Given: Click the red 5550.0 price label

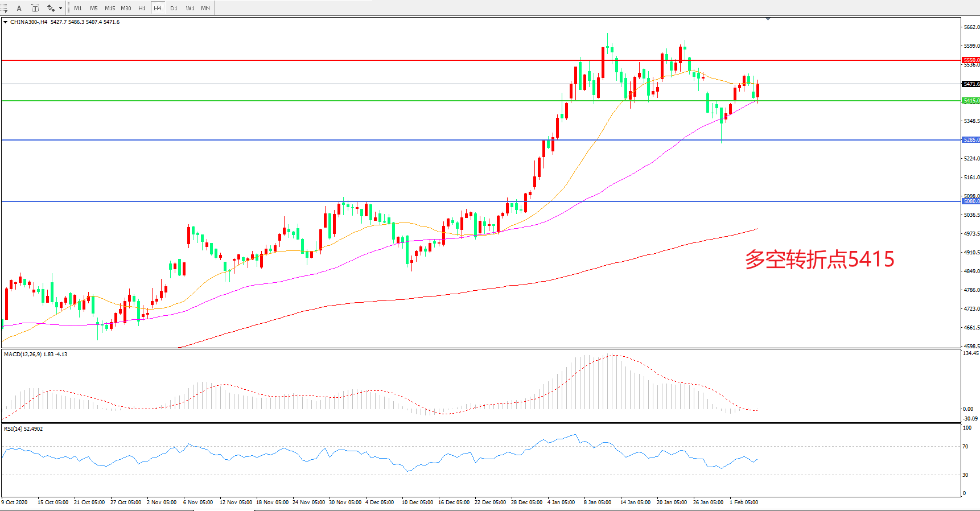Looking at the screenshot, I should click(970, 60).
